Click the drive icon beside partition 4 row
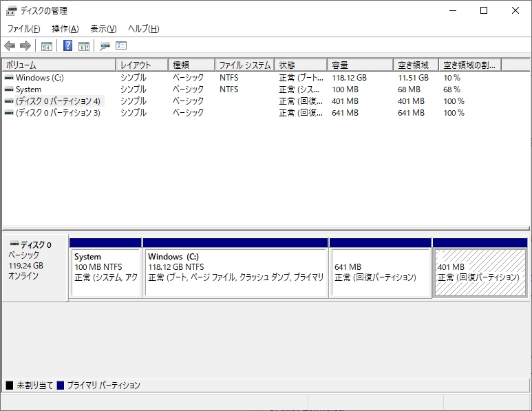The image size is (532, 411). coord(9,101)
